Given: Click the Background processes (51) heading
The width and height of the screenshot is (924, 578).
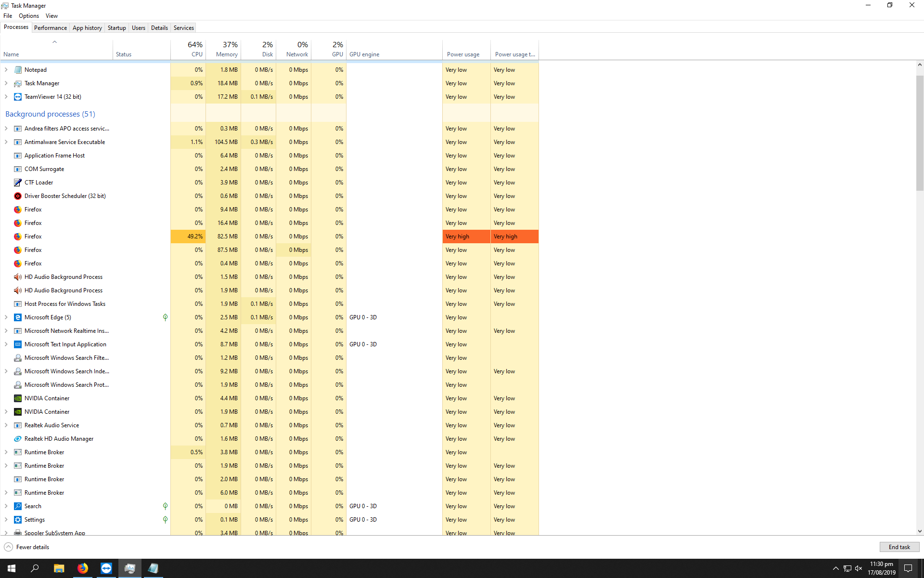Looking at the screenshot, I should click(x=50, y=114).
